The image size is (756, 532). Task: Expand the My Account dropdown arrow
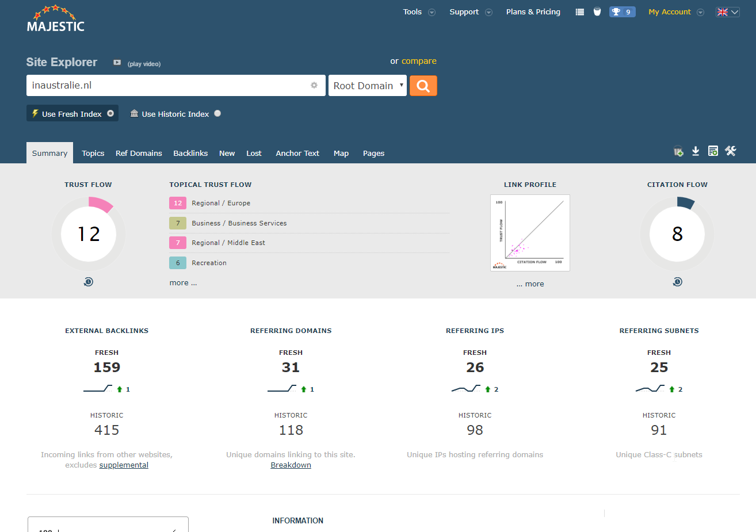700,12
